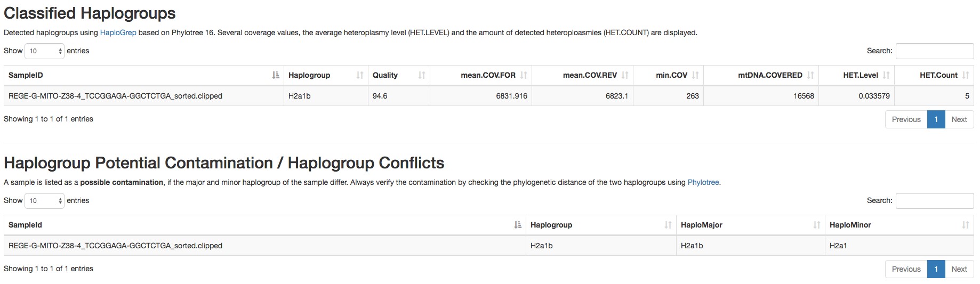The height and width of the screenshot is (284, 980).
Task: Sort by Quality column arrows
Action: click(x=422, y=75)
